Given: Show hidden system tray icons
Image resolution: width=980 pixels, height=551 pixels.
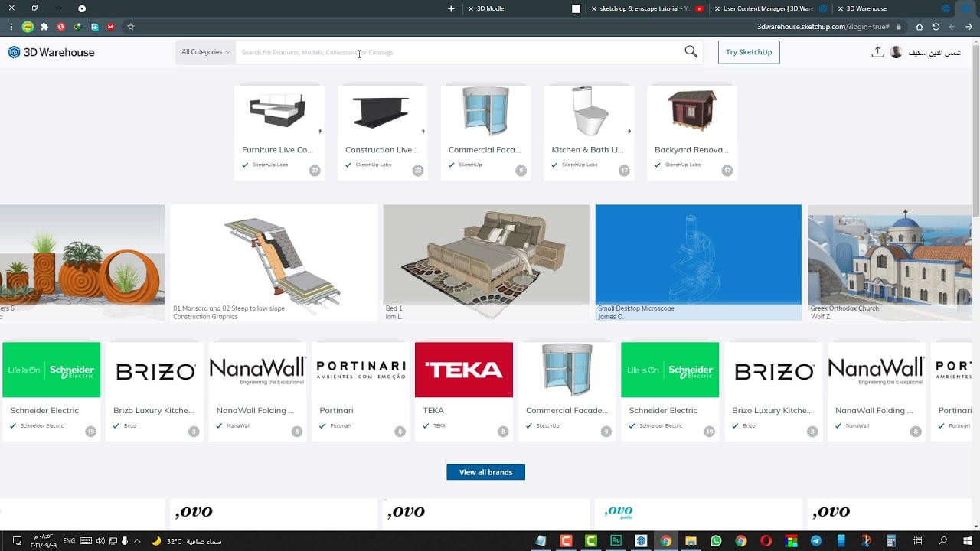Looking at the screenshot, I should tap(136, 541).
